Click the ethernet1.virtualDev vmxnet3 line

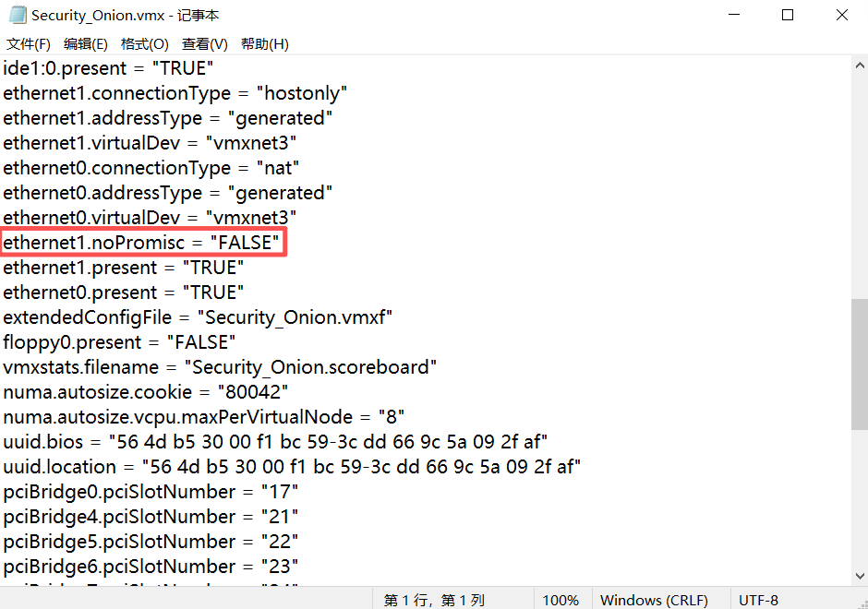coord(150,143)
